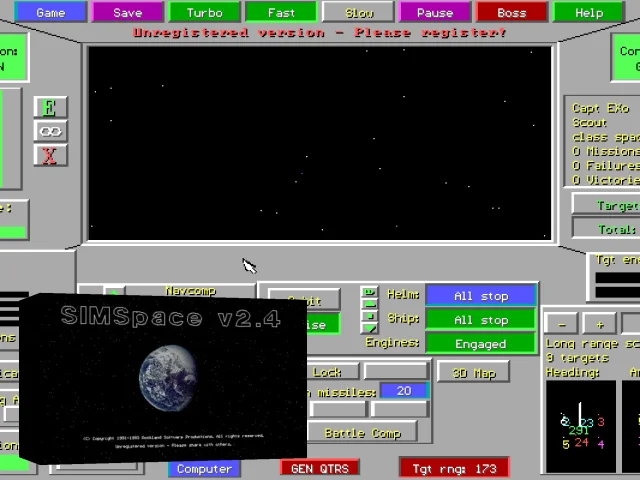This screenshot has height=480, width=640.
Task: Click the "0 Missions" stat line
Action: pyautogui.click(x=606, y=151)
